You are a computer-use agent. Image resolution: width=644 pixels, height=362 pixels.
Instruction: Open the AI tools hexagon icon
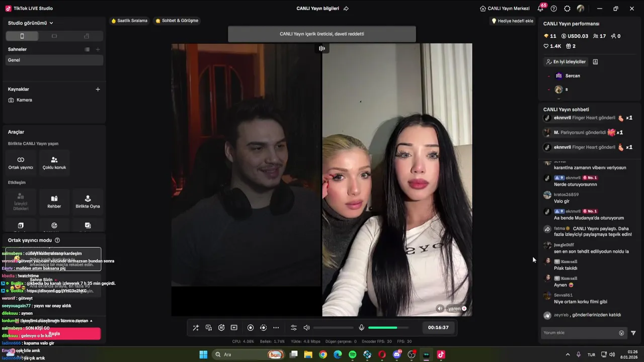click(221, 328)
